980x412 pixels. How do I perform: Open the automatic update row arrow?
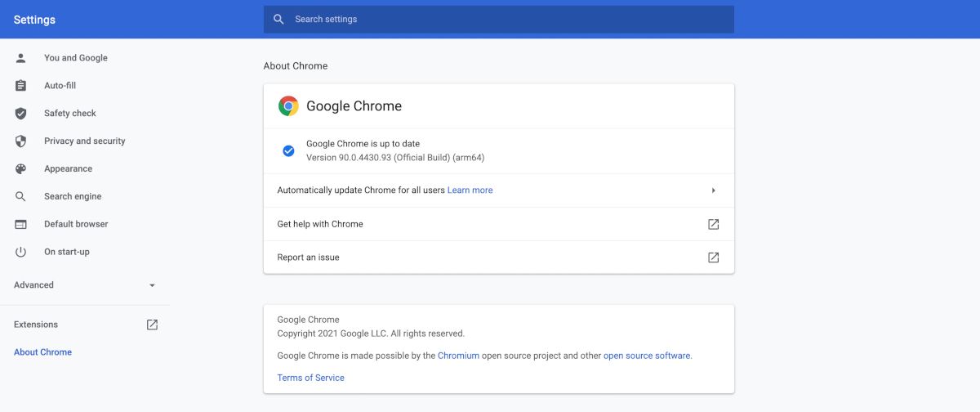(713, 190)
